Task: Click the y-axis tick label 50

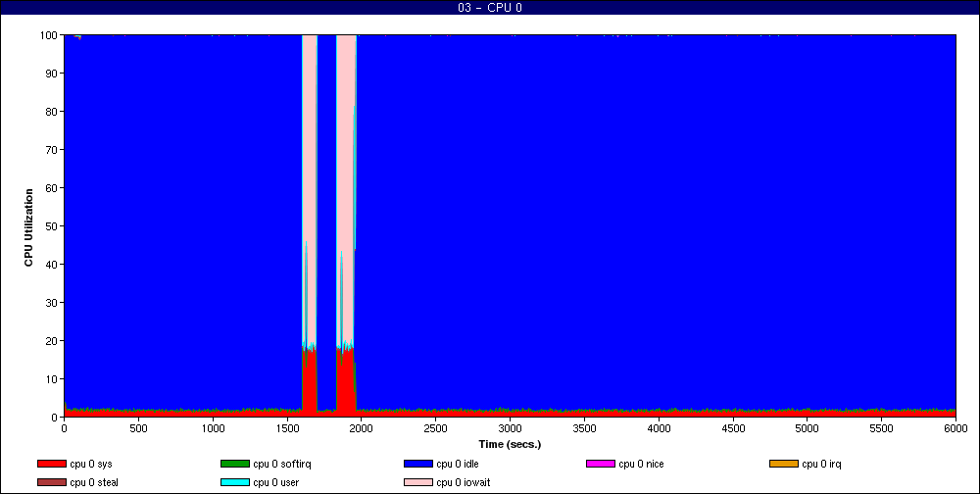Action: click(x=53, y=226)
